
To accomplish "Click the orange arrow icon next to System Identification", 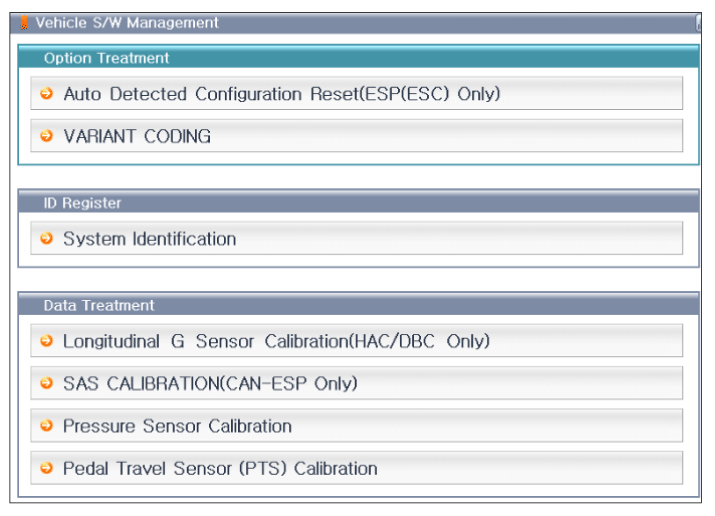I will [47, 238].
